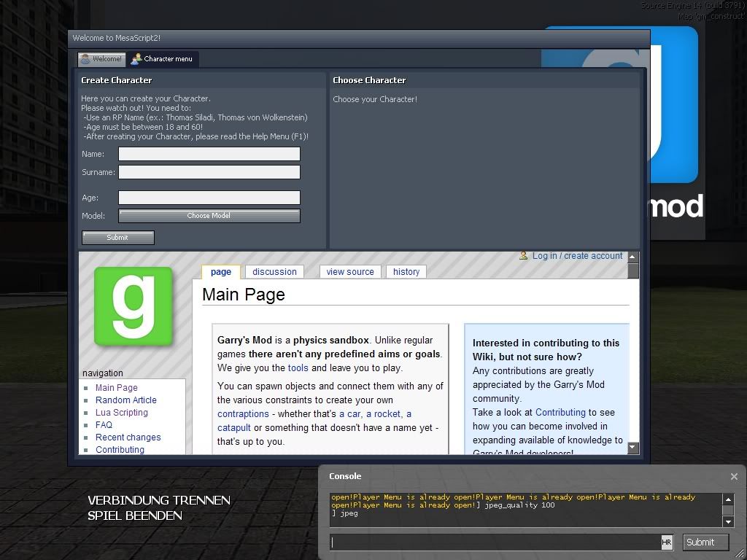747x560 pixels.
Task: Open Contributing in the navigation list
Action: coord(120,449)
